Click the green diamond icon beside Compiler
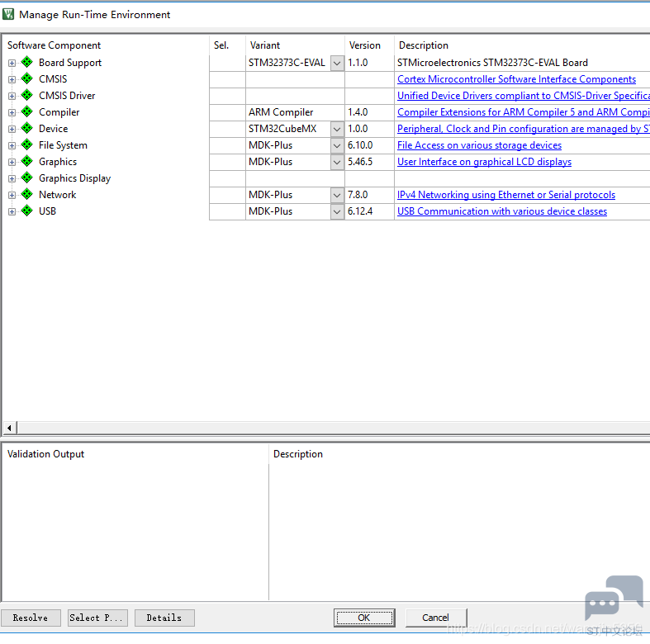The image size is (650, 644). 27,112
